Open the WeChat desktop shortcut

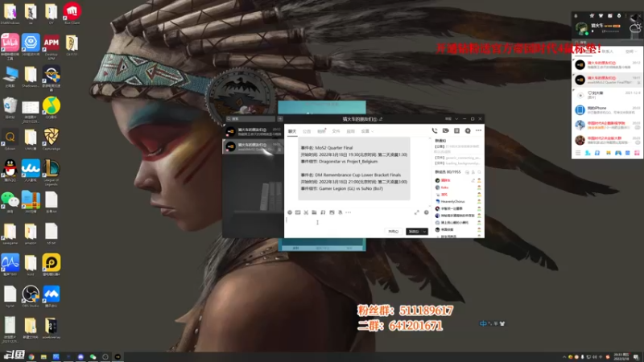10,202
